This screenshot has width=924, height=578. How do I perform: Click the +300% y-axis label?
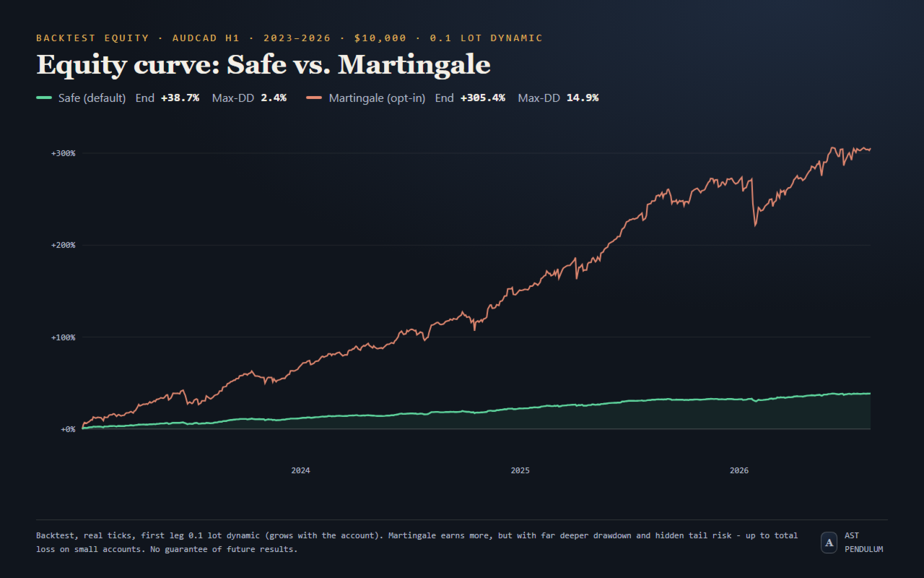tap(63, 153)
